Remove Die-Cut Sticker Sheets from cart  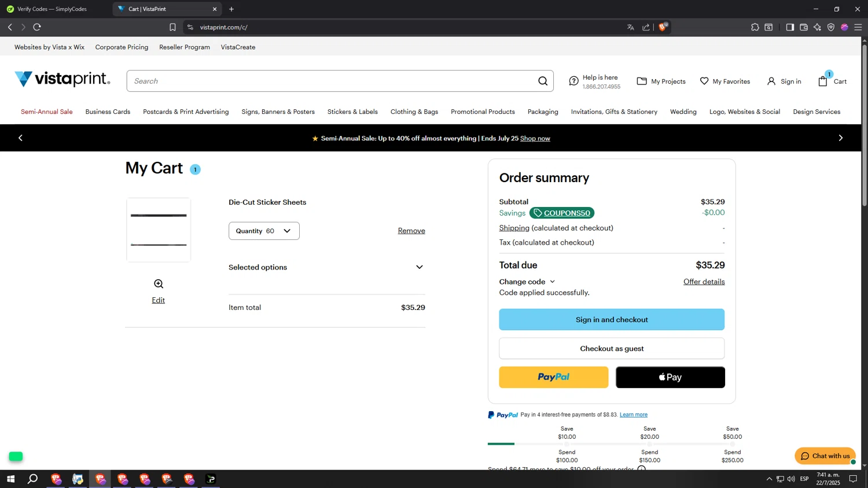click(411, 231)
